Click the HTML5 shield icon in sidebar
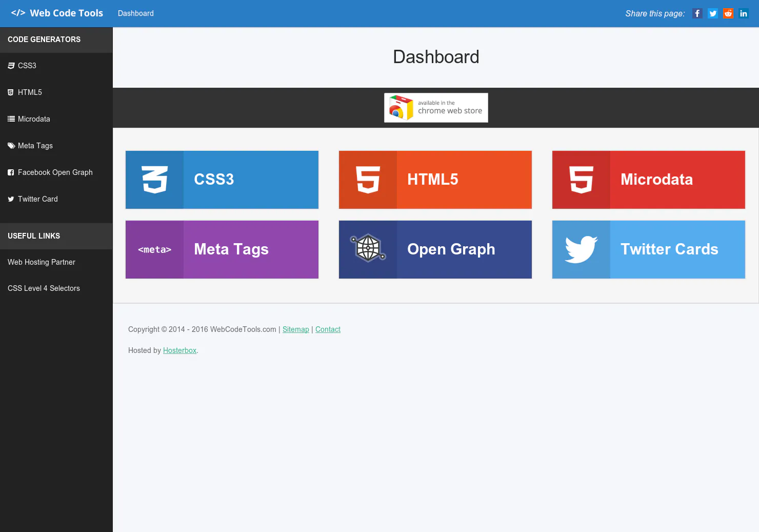 pyautogui.click(x=11, y=92)
